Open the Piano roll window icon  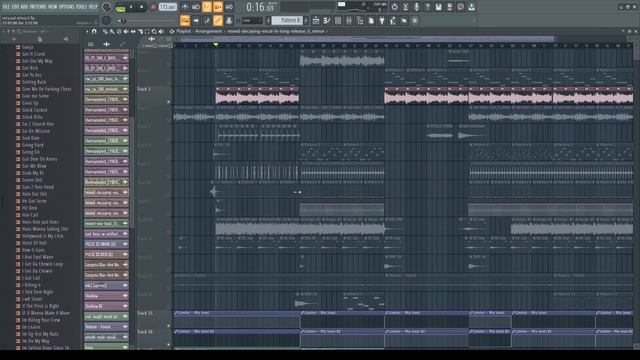click(x=327, y=20)
